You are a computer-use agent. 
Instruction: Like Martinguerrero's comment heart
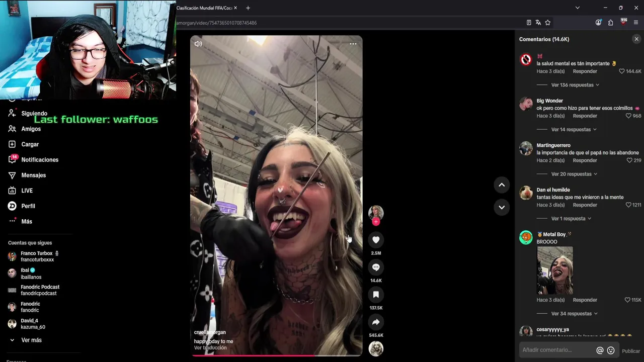tap(629, 160)
